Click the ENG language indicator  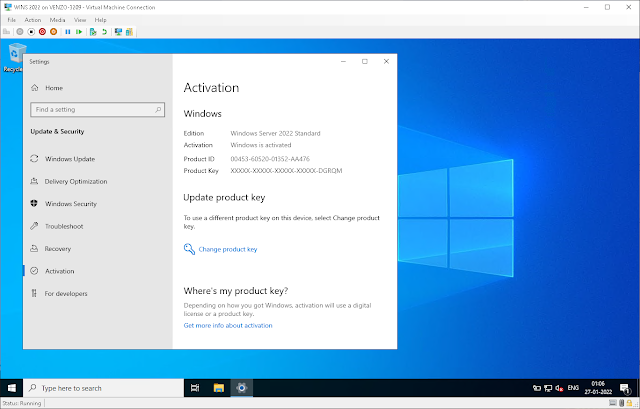tap(573, 388)
